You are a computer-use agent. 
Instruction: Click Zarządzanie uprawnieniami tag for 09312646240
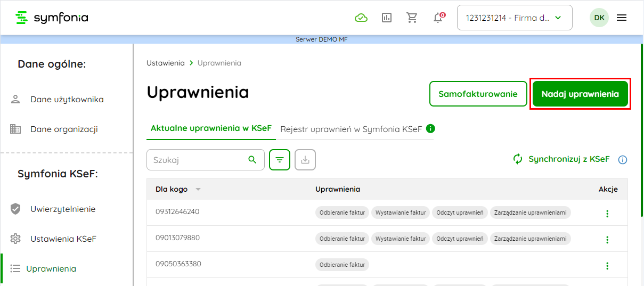tap(530, 213)
